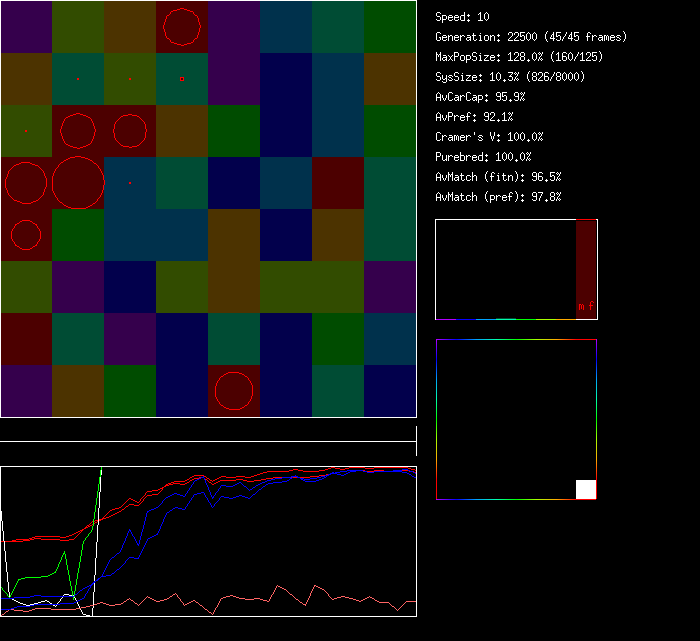The image size is (700, 641).
Task: Click the green line peak in the graph
Action: tap(100, 470)
